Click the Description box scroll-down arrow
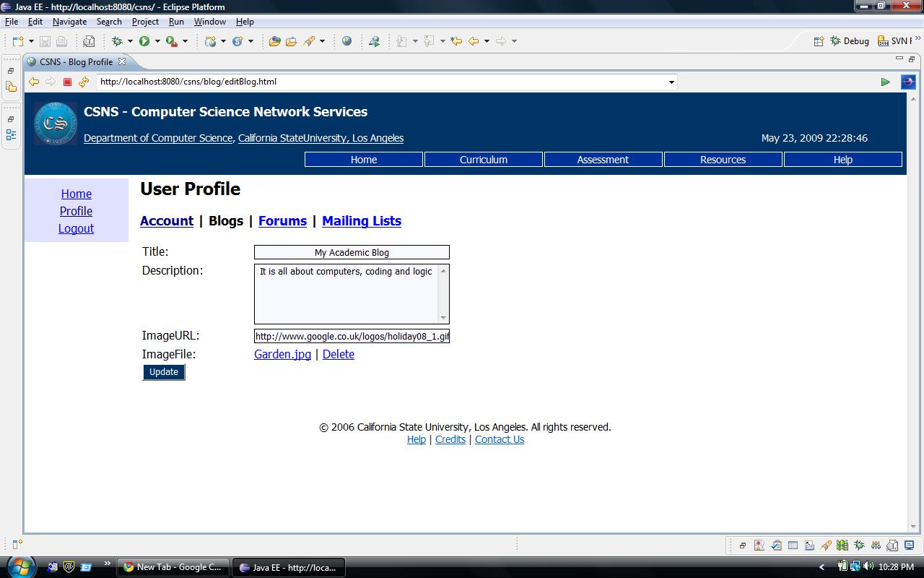This screenshot has width=924, height=578. [443, 318]
